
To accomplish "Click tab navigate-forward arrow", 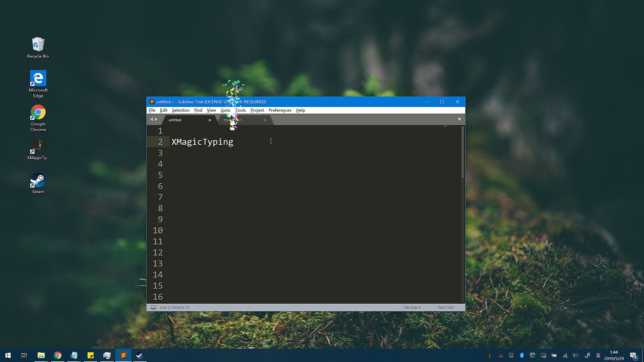I will coord(156,119).
